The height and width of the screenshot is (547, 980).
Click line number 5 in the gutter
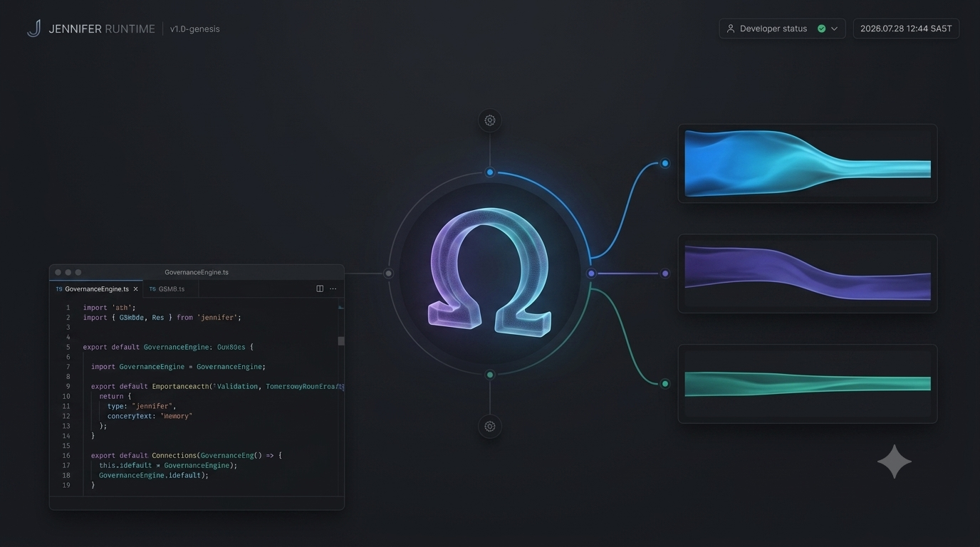(x=68, y=347)
